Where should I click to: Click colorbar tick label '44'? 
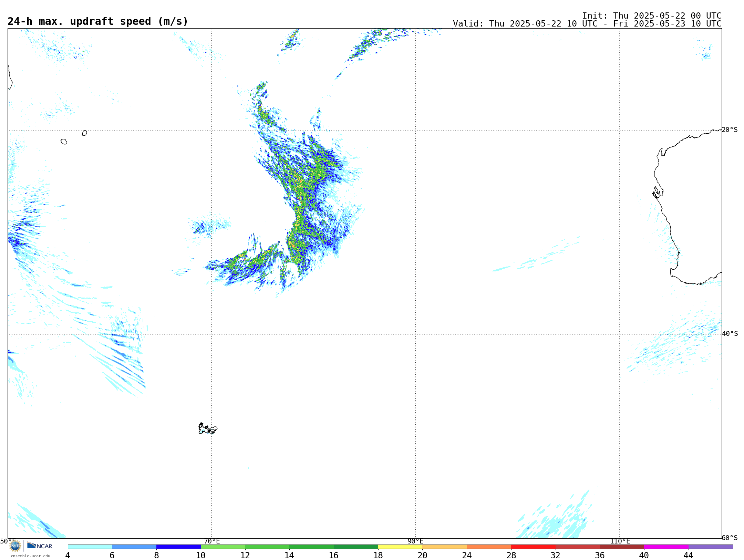click(689, 556)
